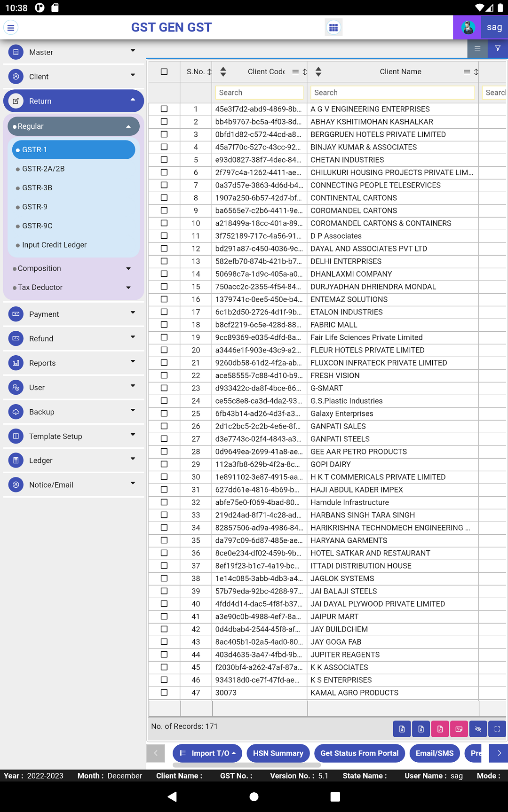The width and height of the screenshot is (508, 812).
Task: Open GSTR-9C menu item
Action: tap(37, 226)
